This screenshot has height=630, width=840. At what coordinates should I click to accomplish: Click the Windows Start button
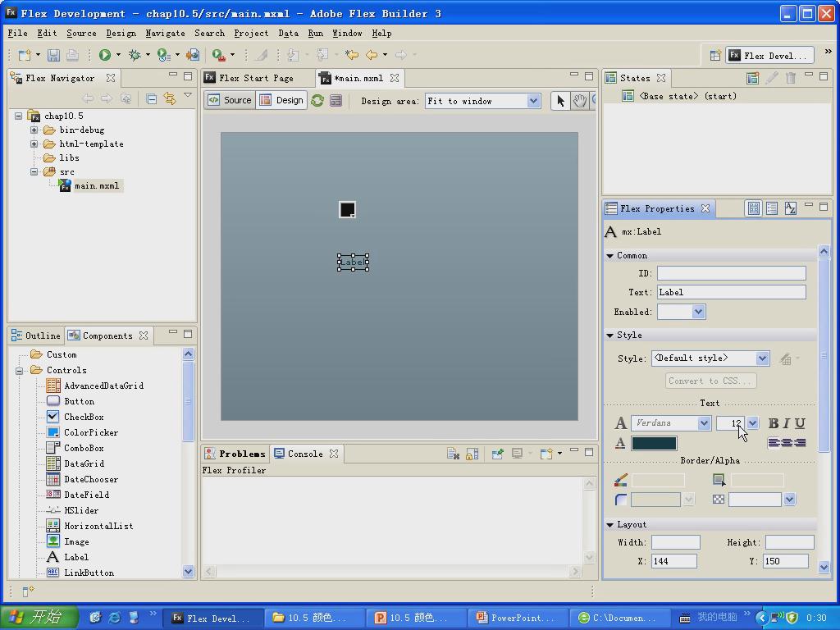[39, 617]
